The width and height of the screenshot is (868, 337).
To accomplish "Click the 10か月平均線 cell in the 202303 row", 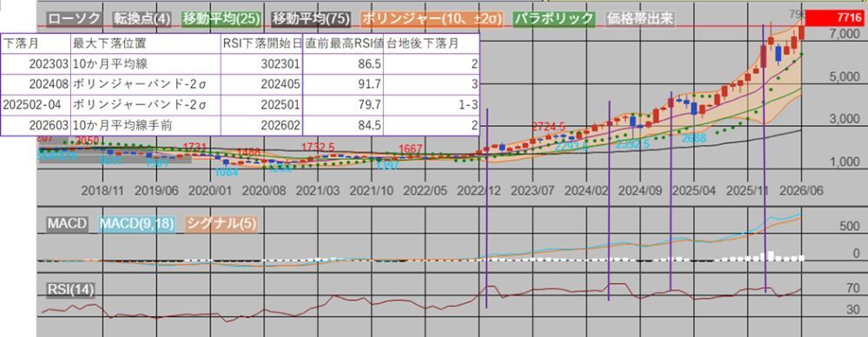I will (x=146, y=64).
